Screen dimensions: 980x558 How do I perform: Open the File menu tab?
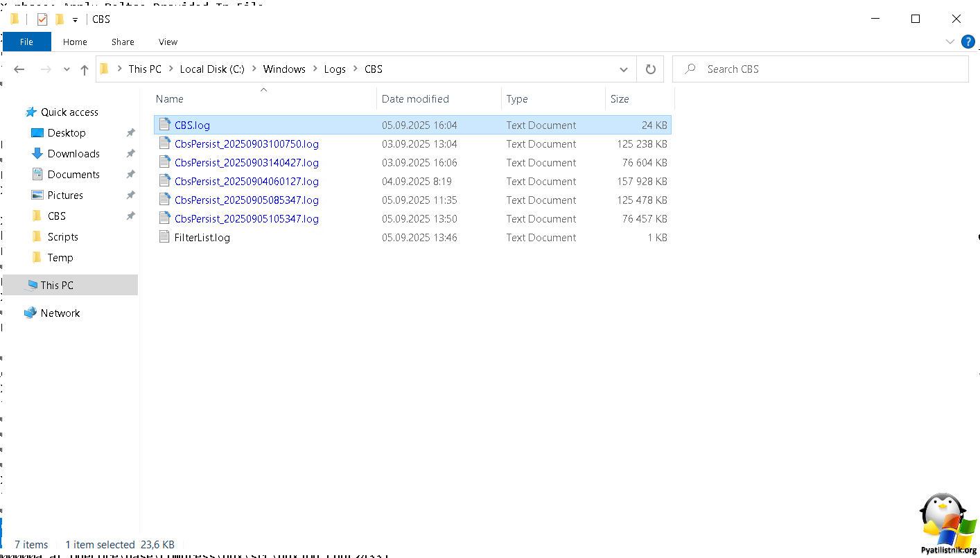click(x=26, y=42)
